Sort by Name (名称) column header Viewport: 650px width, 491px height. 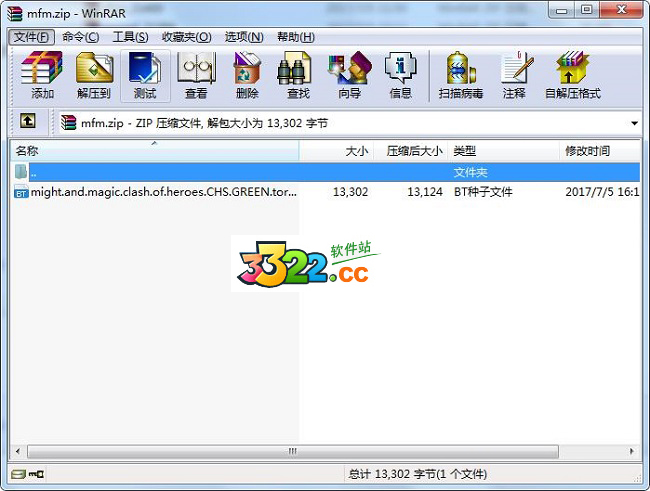pos(154,151)
